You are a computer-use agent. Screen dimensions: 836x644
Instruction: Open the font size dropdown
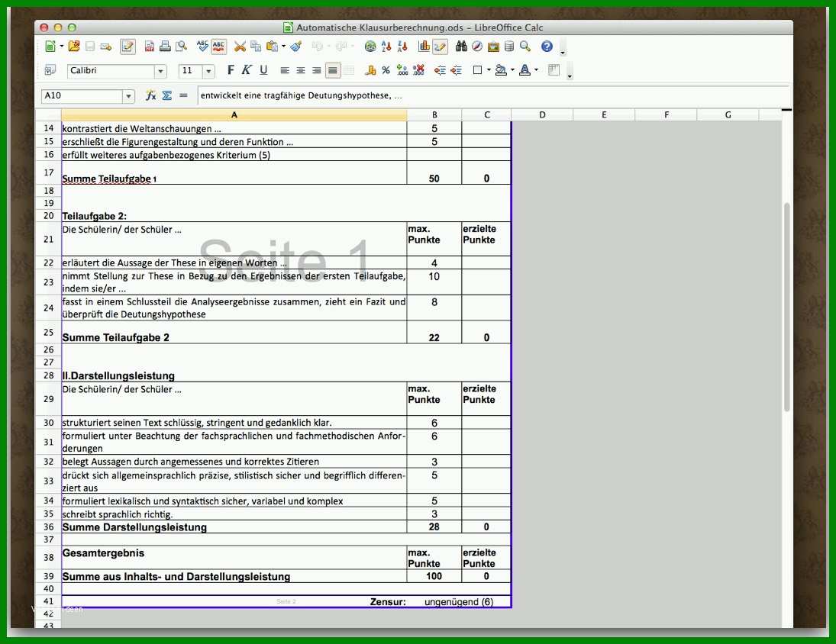tap(208, 71)
